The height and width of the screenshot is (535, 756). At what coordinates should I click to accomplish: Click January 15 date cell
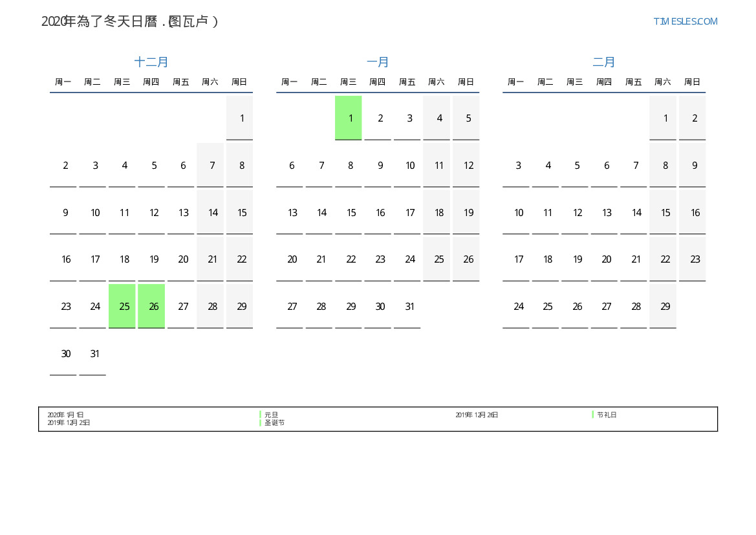tap(349, 212)
